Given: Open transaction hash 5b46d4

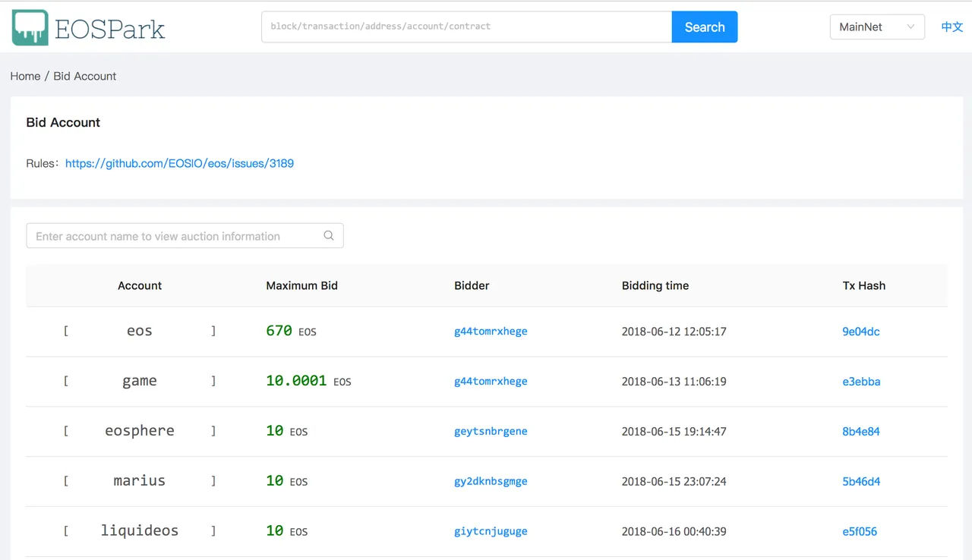Looking at the screenshot, I should (861, 482).
